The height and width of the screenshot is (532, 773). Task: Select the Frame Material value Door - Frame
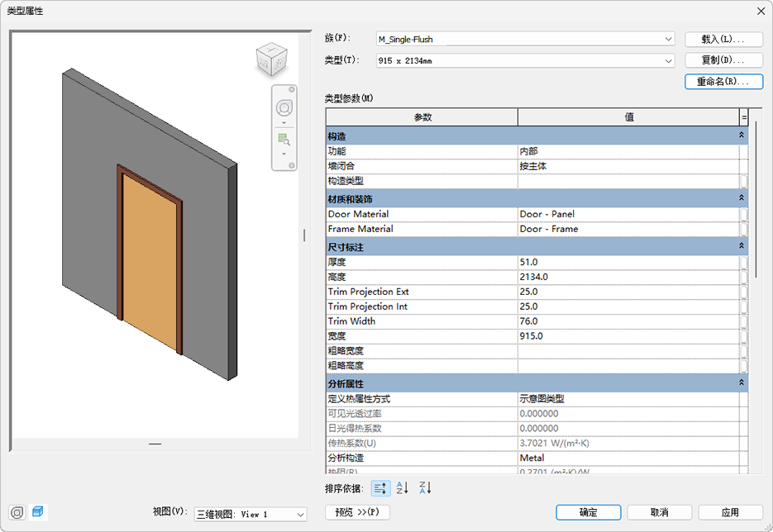click(x=628, y=229)
